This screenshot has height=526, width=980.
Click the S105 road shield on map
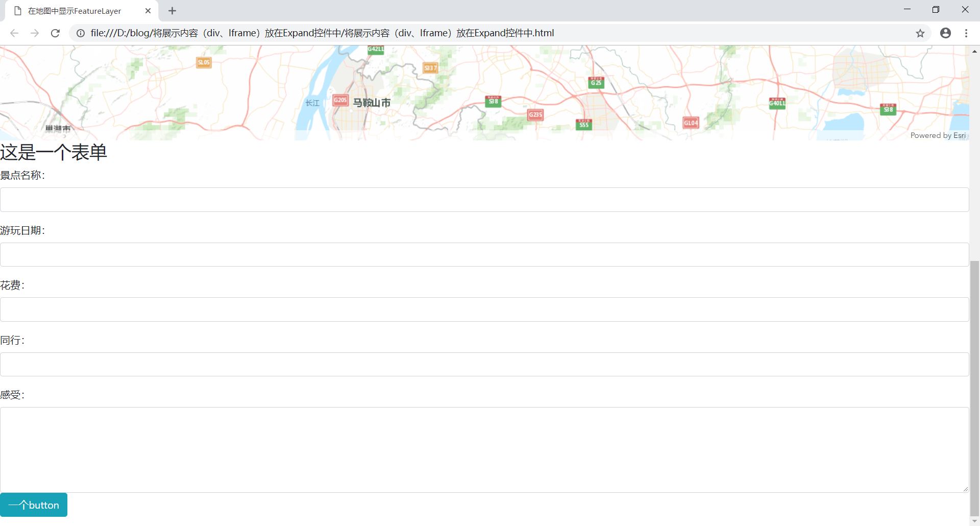204,62
